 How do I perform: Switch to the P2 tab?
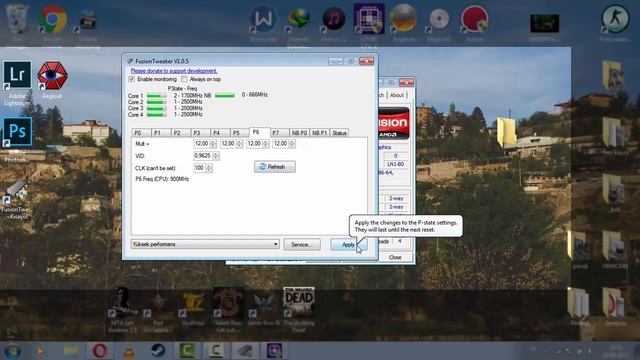(x=180, y=133)
